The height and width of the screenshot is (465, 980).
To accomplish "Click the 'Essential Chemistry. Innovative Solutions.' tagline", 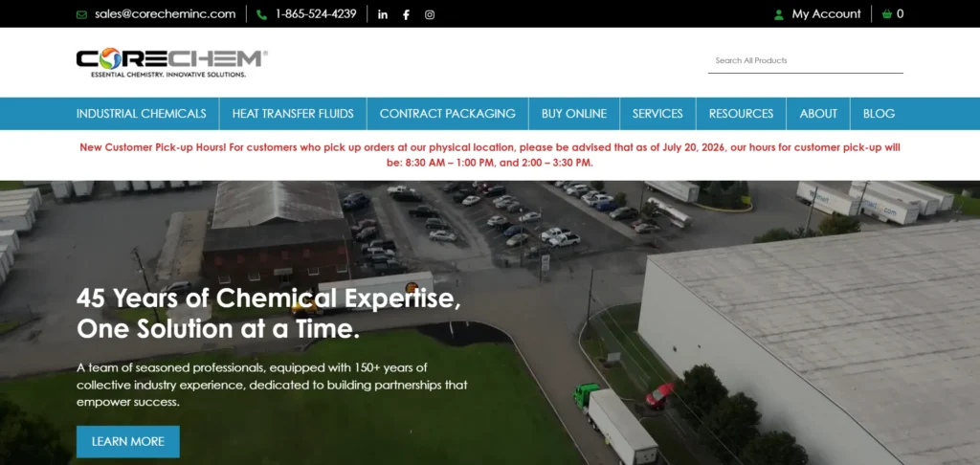I will (x=168, y=75).
